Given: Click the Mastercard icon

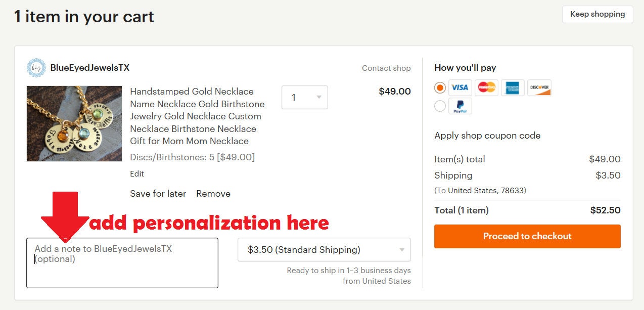Looking at the screenshot, I should point(486,87).
